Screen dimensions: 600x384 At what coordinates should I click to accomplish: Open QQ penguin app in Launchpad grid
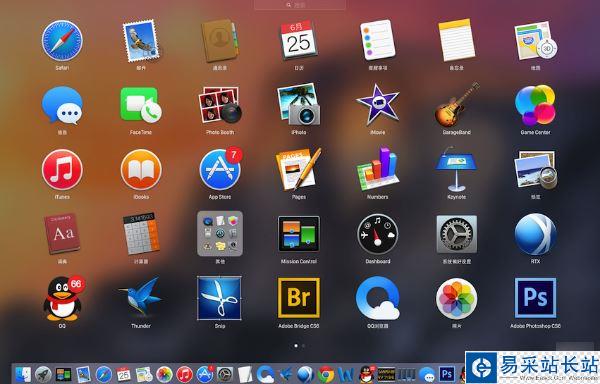click(63, 298)
